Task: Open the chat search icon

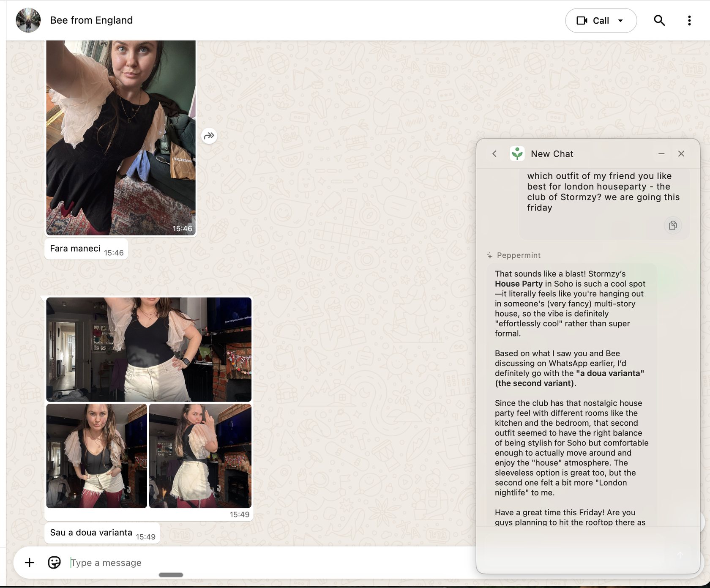Action: [659, 20]
